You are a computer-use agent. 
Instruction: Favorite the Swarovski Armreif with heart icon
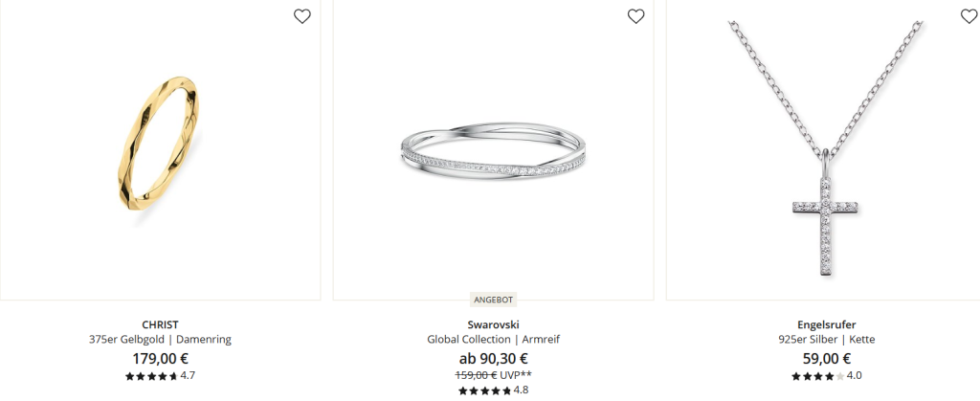[635, 16]
